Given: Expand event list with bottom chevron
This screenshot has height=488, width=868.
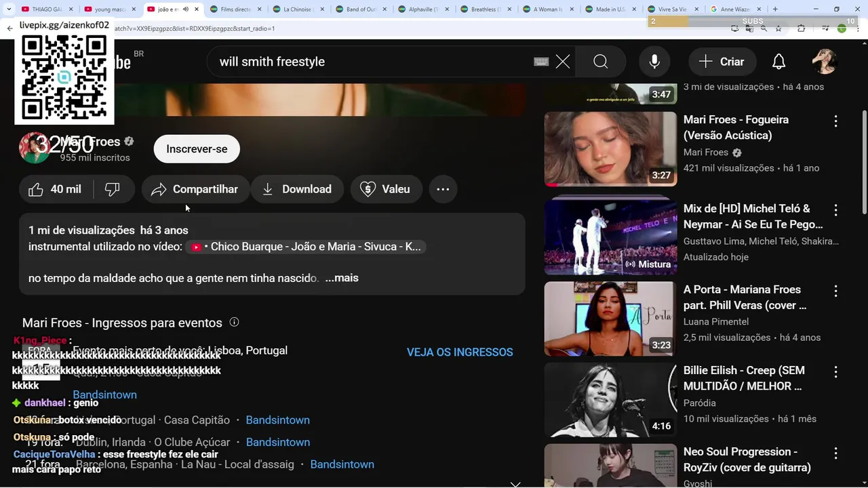Looking at the screenshot, I should tap(515, 484).
